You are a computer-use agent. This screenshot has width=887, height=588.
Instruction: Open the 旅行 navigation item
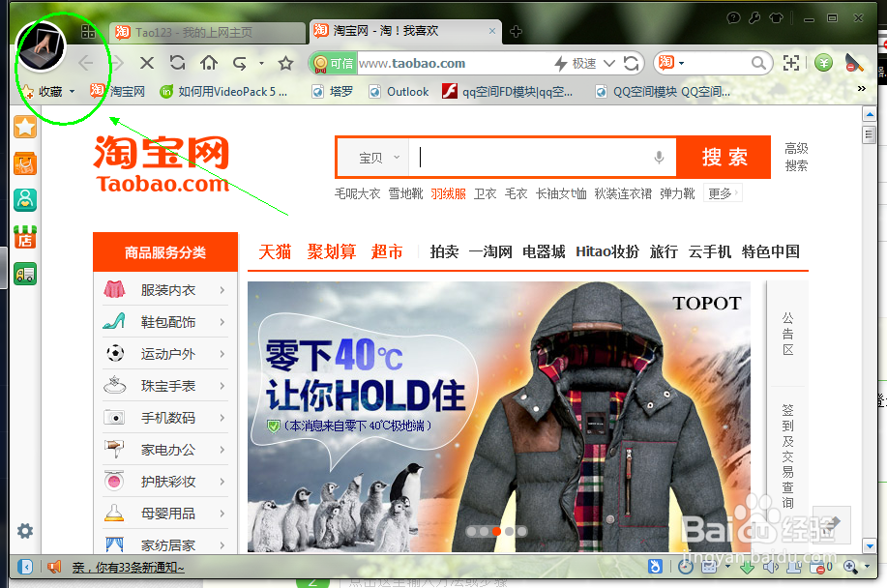[664, 251]
